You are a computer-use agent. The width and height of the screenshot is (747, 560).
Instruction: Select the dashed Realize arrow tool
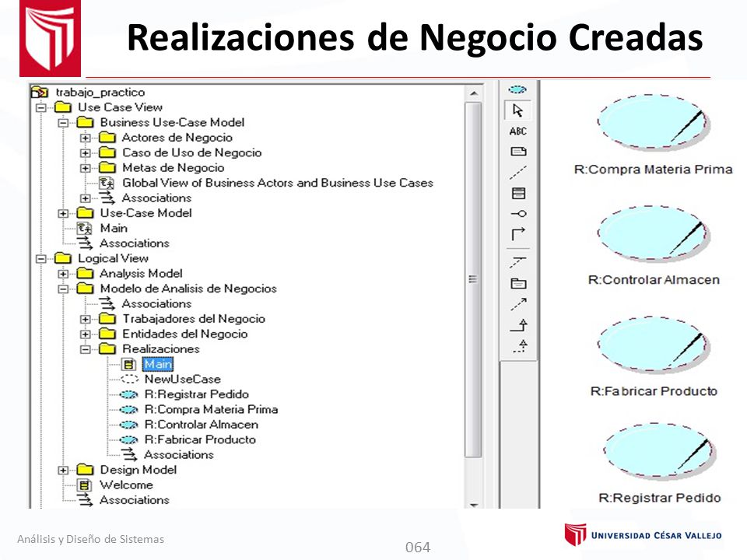[519, 345]
